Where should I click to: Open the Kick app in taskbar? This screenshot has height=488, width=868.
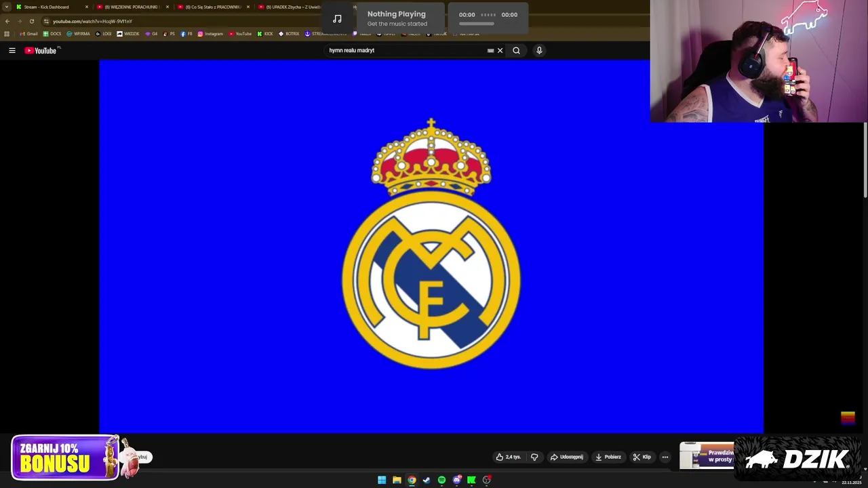(x=471, y=480)
